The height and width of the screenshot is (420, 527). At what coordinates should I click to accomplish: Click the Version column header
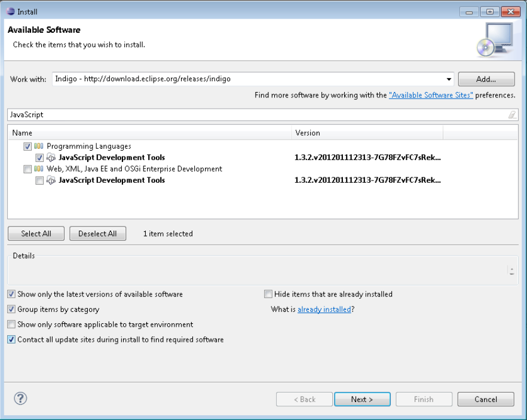click(367, 133)
